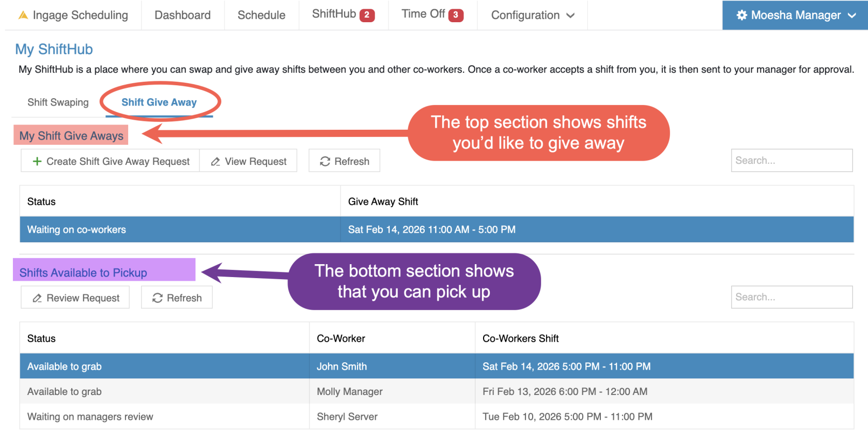The width and height of the screenshot is (868, 443).
Task: Click the refresh icon in My Shift Give Aways
Action: pyautogui.click(x=325, y=161)
